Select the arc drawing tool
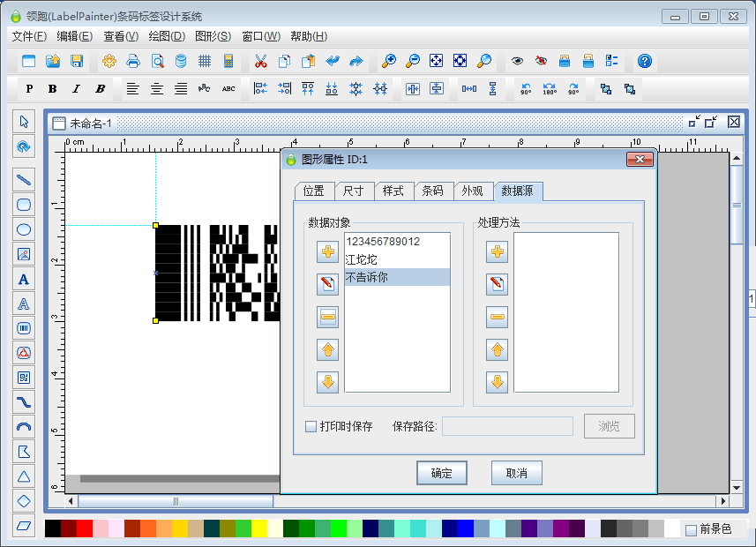The image size is (756, 547). click(x=24, y=427)
